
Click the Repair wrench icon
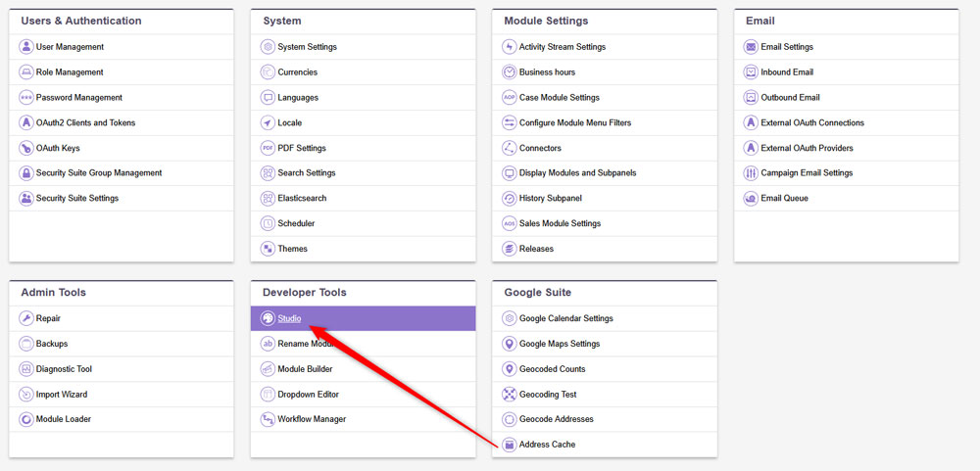point(25,318)
